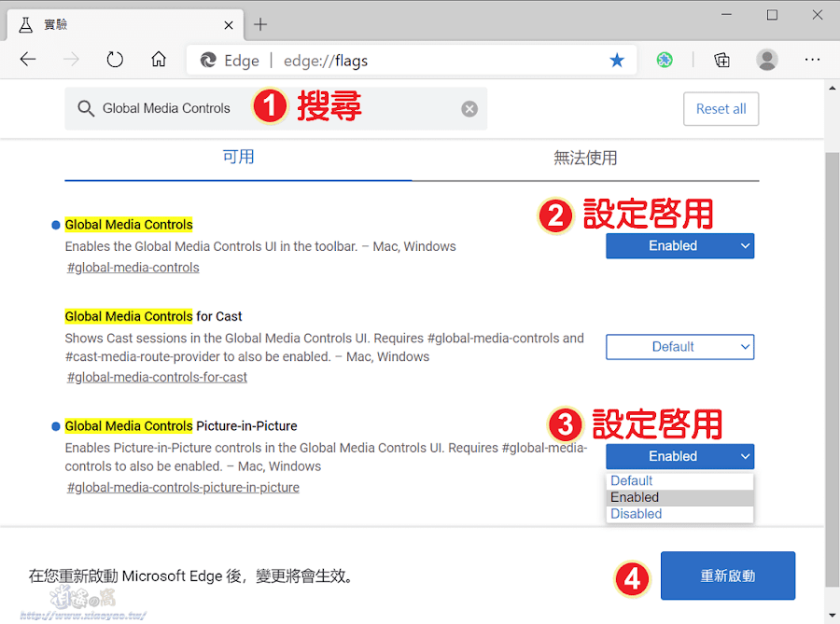Go back with the browser back arrow
The image size is (840, 624).
28,60
